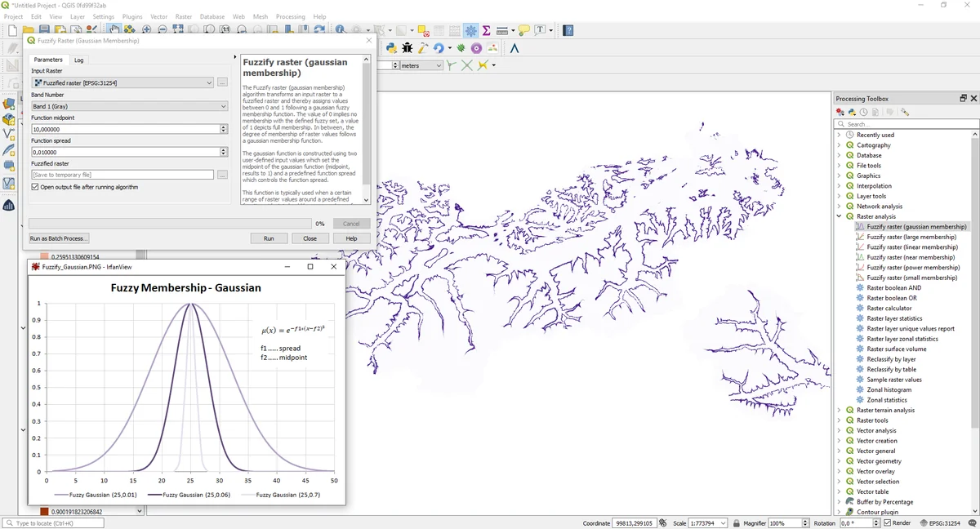
Task: Expand the Cartography toolbox group
Action: pyautogui.click(x=839, y=145)
